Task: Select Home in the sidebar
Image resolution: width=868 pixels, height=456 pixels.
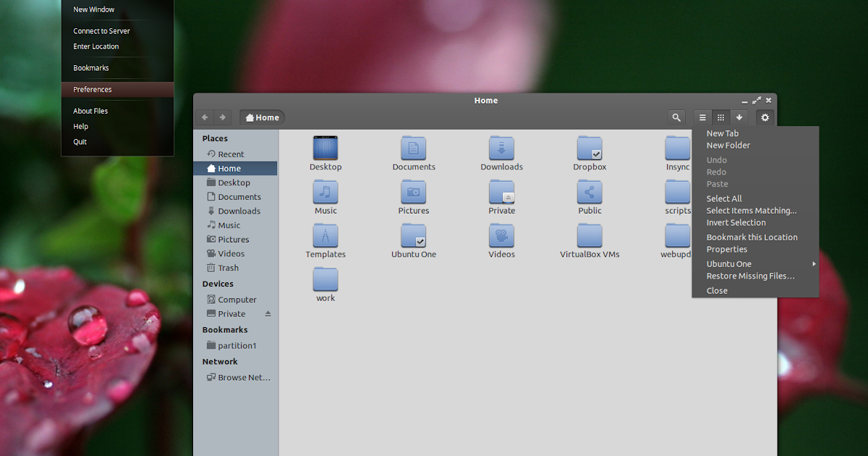Action: click(x=236, y=169)
